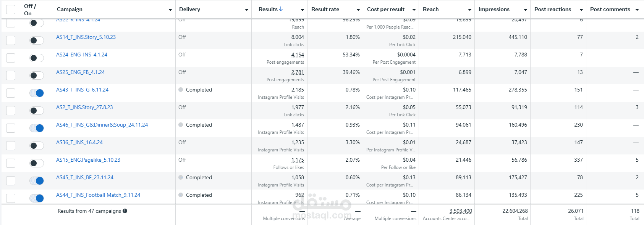Open campaign AS46_T_INS_G&Dinner&Soup_24.11.24
This screenshot has height=225, width=644.
pos(102,125)
